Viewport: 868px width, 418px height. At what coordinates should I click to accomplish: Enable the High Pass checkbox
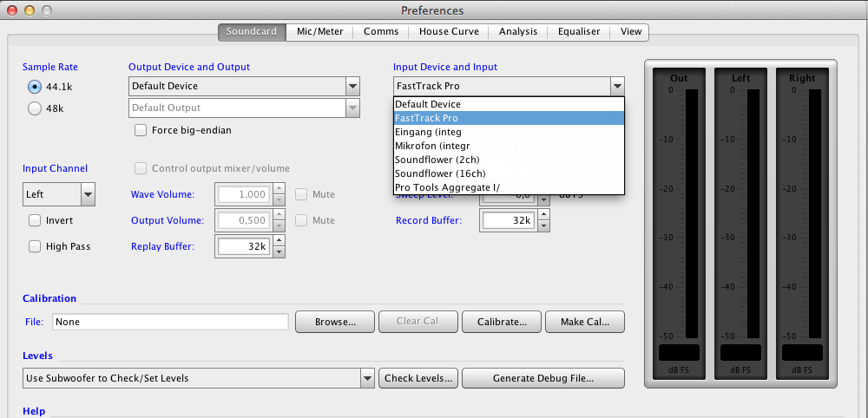pos(35,246)
